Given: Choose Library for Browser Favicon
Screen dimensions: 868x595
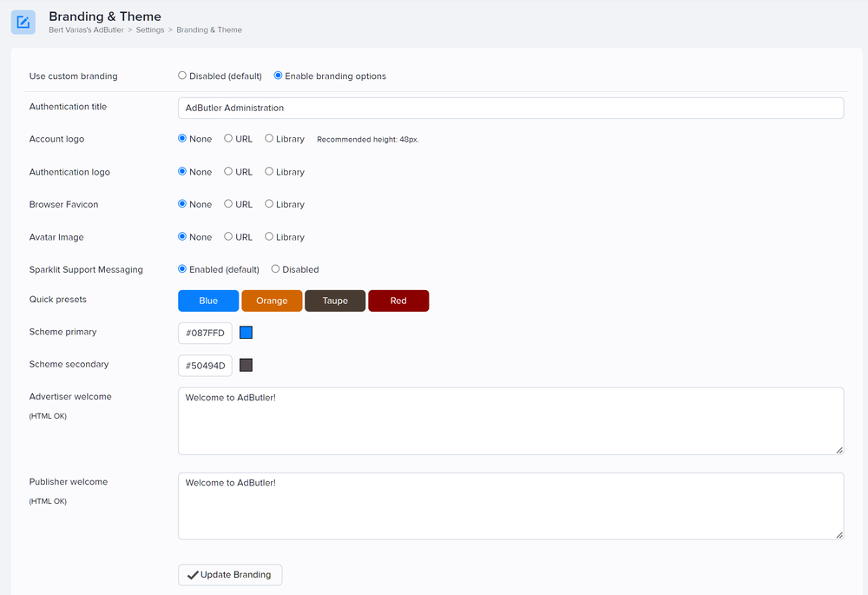Looking at the screenshot, I should point(269,204).
